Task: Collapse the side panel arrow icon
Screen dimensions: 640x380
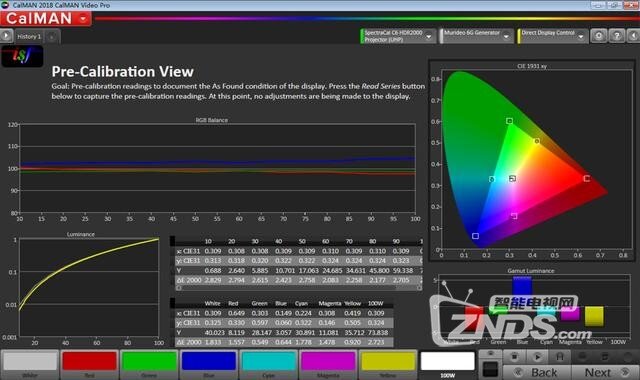Action: point(633,36)
